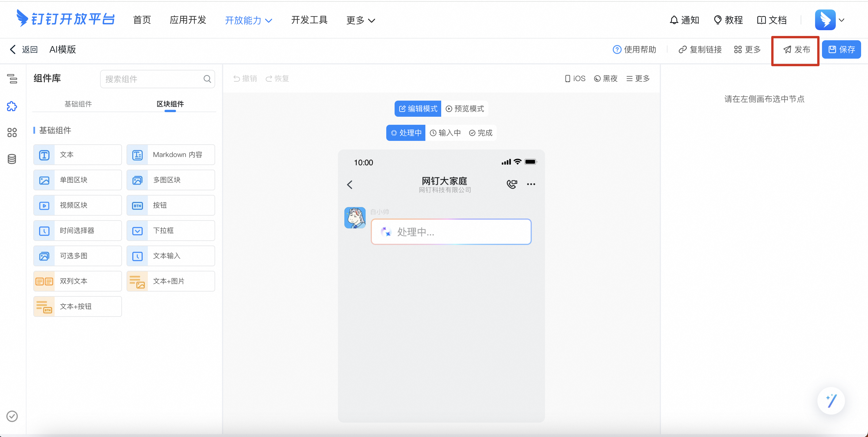Screen dimensions: 868x437
Task: Expand the 开放能力 dropdown menu
Action: [249, 20]
